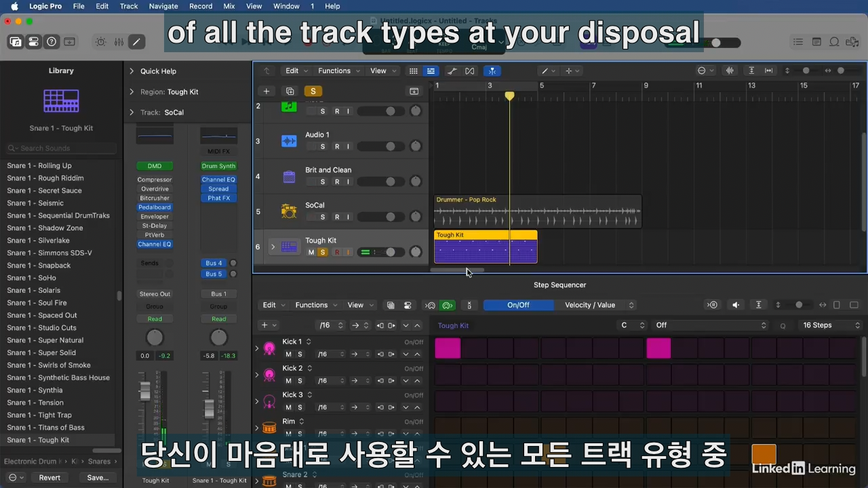Toggle the Inspector button in control bar
868x488 pixels.
pyautogui.click(x=33, y=42)
